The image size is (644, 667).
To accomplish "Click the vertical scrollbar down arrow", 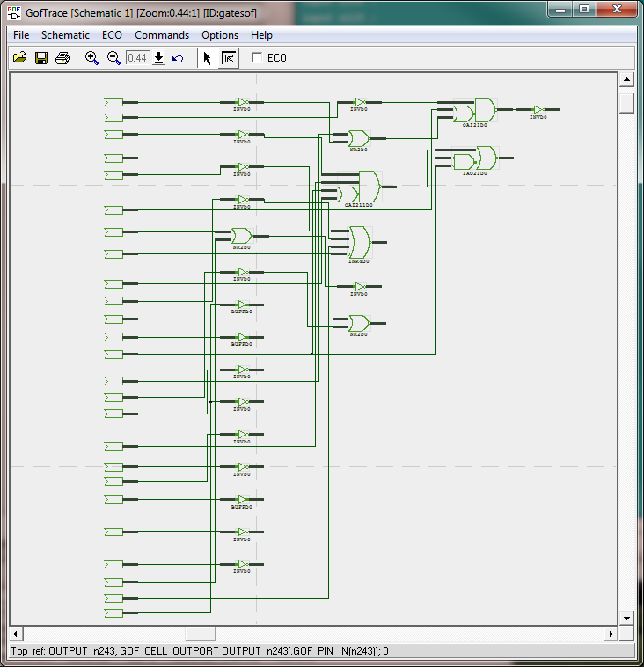I will tap(627, 618).
